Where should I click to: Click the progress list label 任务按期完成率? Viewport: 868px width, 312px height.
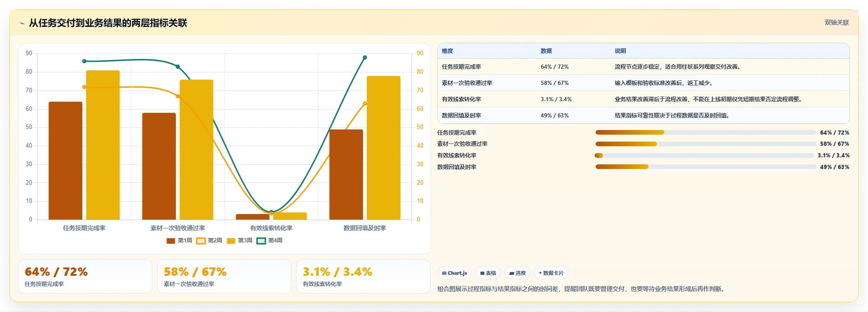pyautogui.click(x=457, y=133)
